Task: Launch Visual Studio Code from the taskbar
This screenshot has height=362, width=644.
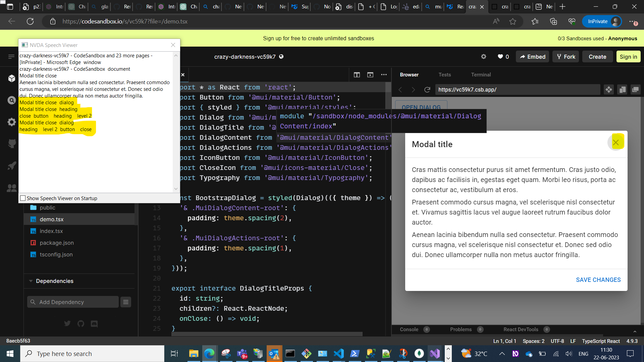Action: tap(338, 353)
